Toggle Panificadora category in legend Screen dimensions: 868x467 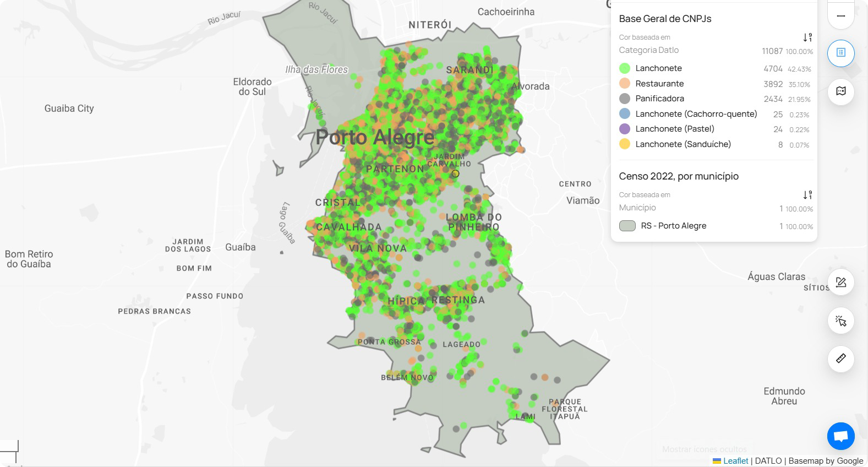coord(659,99)
